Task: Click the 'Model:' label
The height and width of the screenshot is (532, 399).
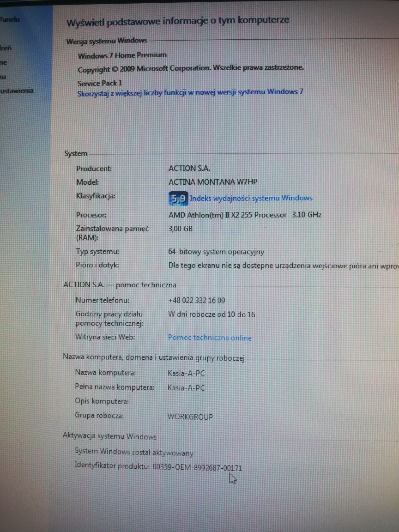Action: click(88, 182)
